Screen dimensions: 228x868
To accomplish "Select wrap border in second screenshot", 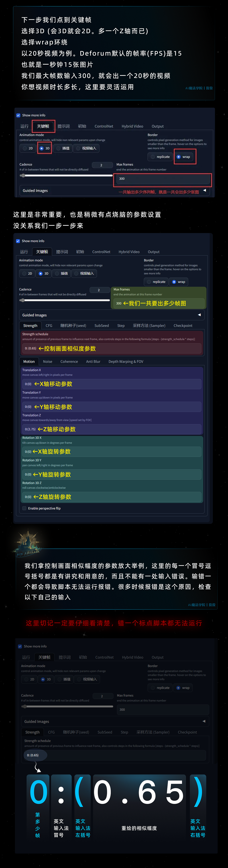I will (178, 282).
